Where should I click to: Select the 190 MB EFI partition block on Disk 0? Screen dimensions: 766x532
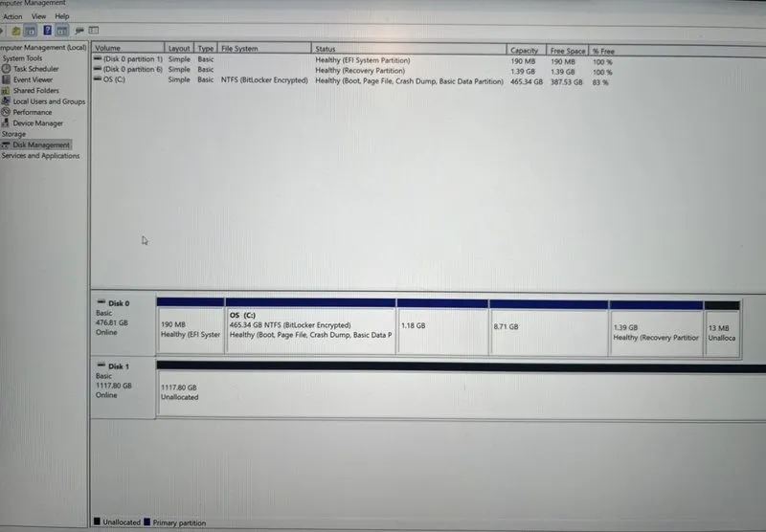click(191, 325)
